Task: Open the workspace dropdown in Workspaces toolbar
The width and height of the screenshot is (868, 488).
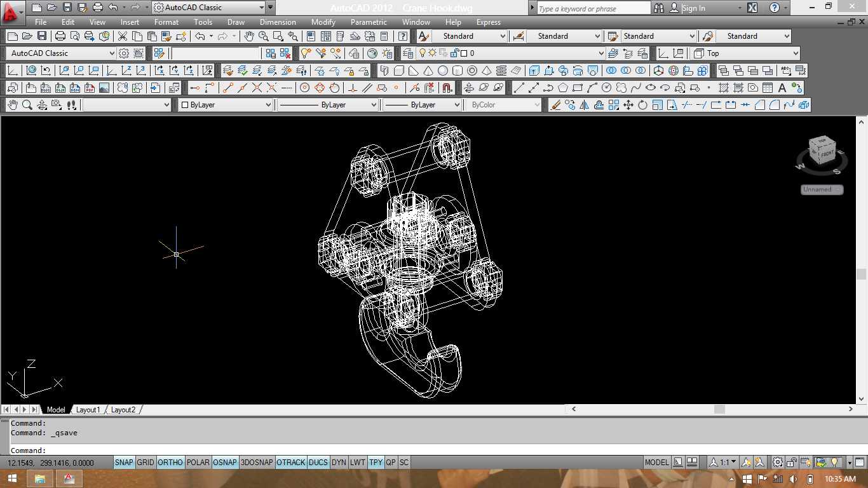Action: [x=61, y=53]
